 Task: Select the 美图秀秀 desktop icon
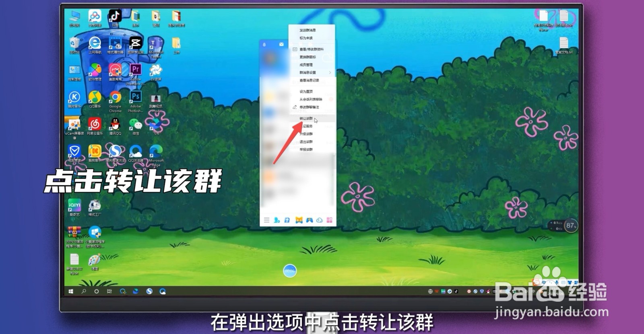115,72
